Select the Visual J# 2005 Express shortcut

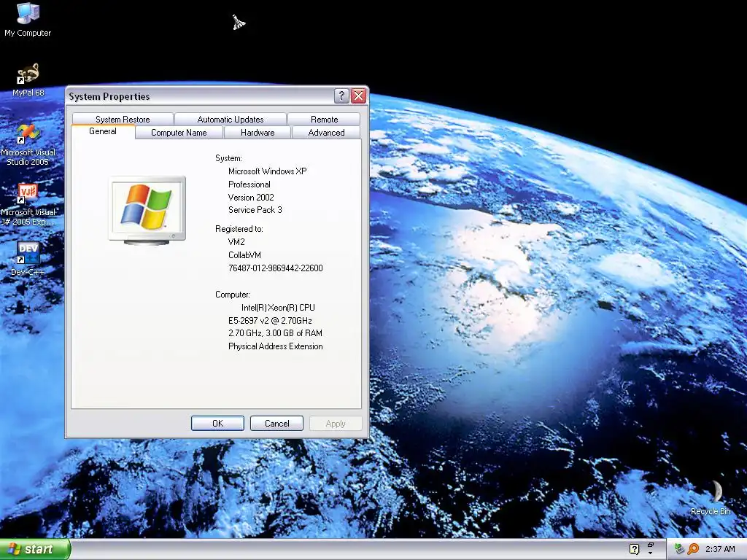[28, 205]
